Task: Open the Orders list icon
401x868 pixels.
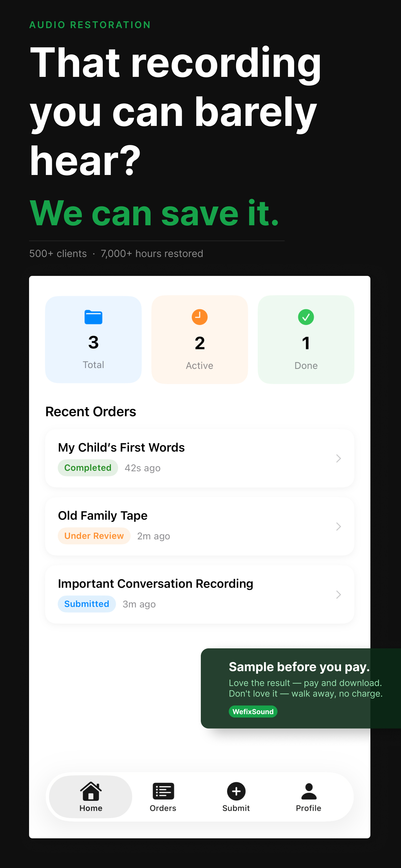Action: [x=163, y=791]
